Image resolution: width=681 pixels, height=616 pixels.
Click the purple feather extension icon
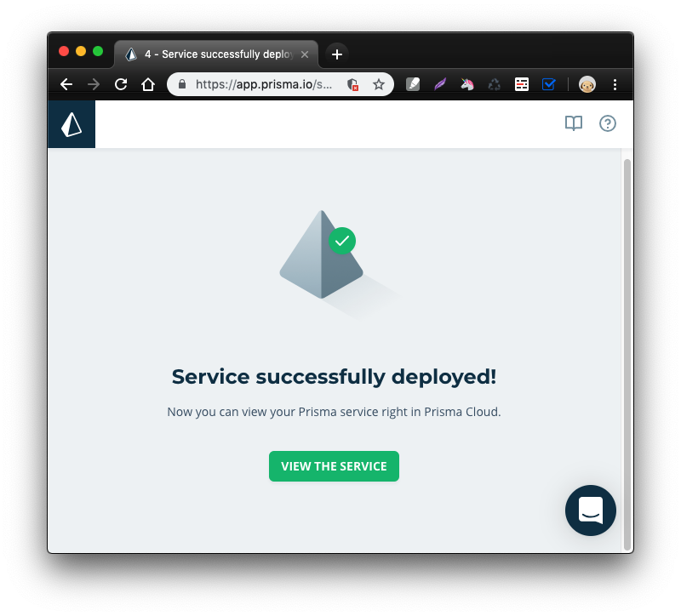440,84
